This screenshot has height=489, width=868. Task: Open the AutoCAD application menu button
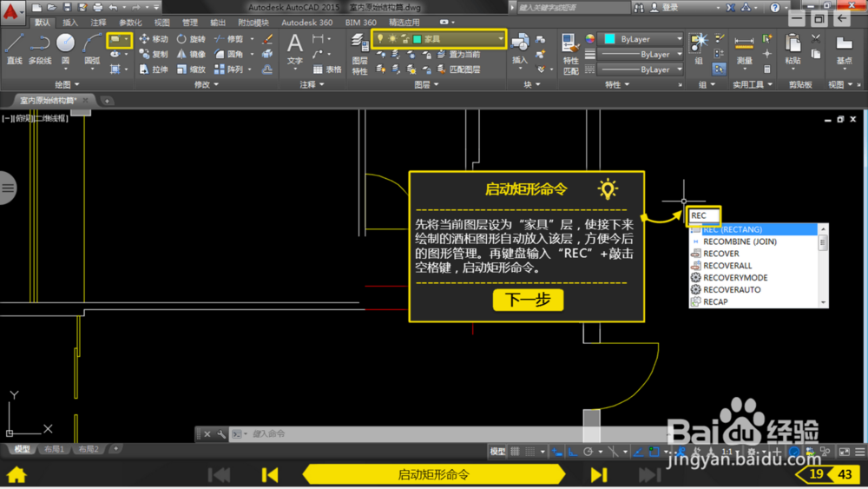pos(11,11)
